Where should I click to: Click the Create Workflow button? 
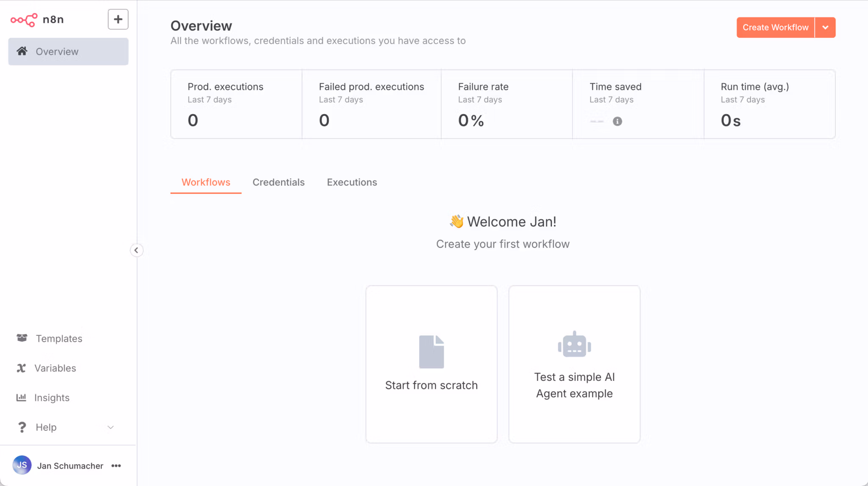click(x=775, y=27)
